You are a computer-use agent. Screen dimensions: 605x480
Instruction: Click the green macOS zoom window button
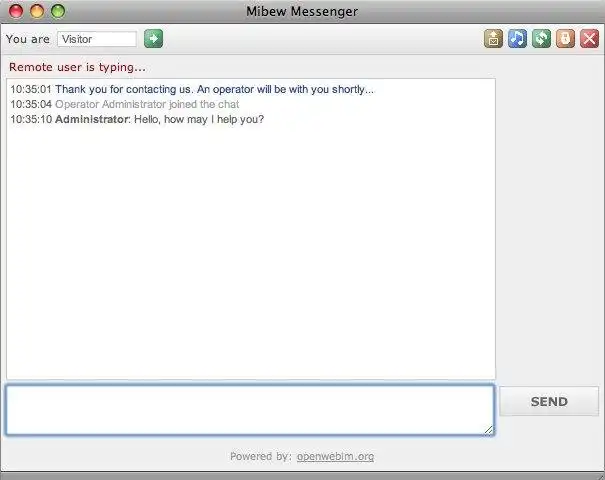click(x=58, y=11)
